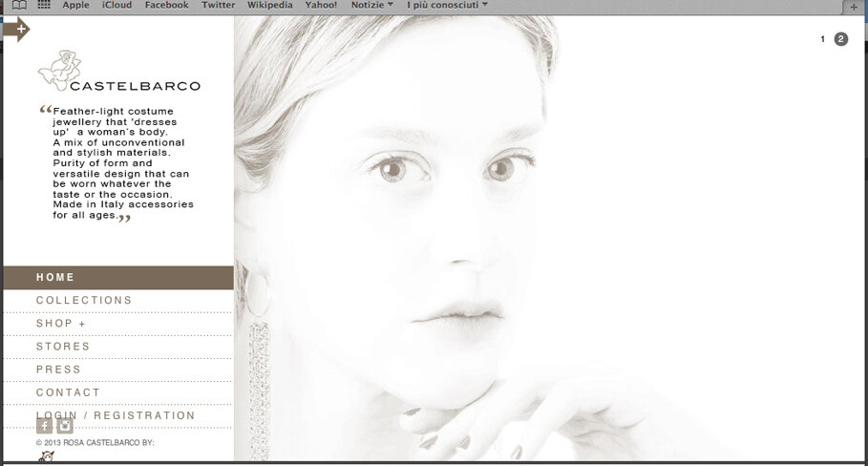Open the STORES page

click(63, 347)
